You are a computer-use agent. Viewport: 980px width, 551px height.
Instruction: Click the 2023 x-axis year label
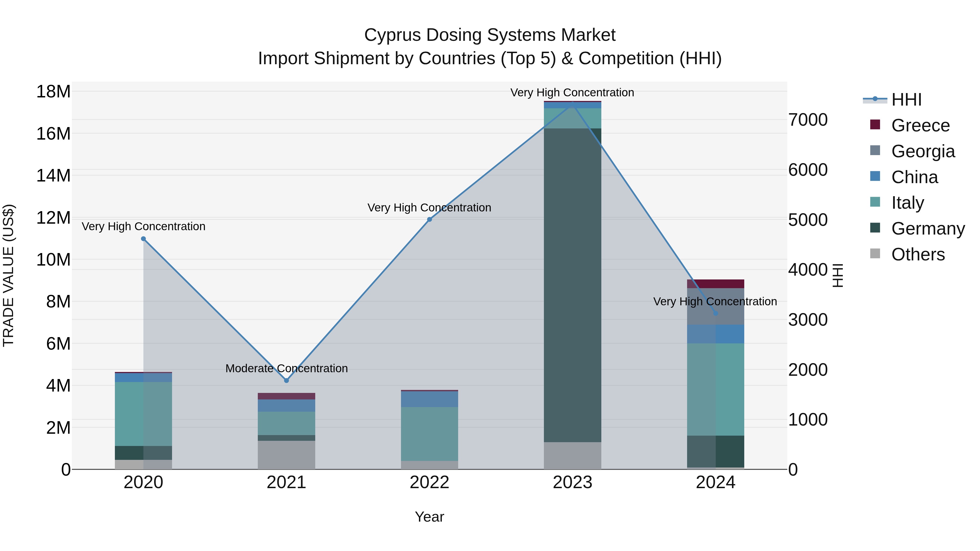click(572, 482)
